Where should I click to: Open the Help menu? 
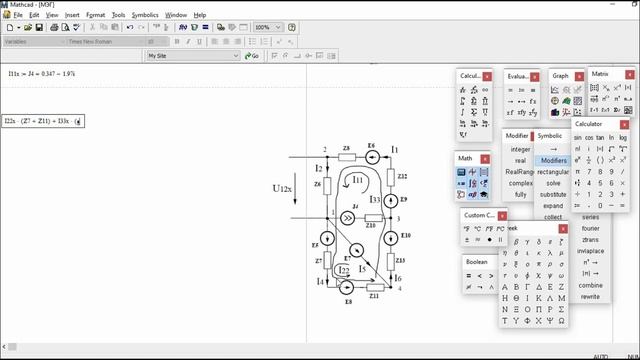(200, 15)
